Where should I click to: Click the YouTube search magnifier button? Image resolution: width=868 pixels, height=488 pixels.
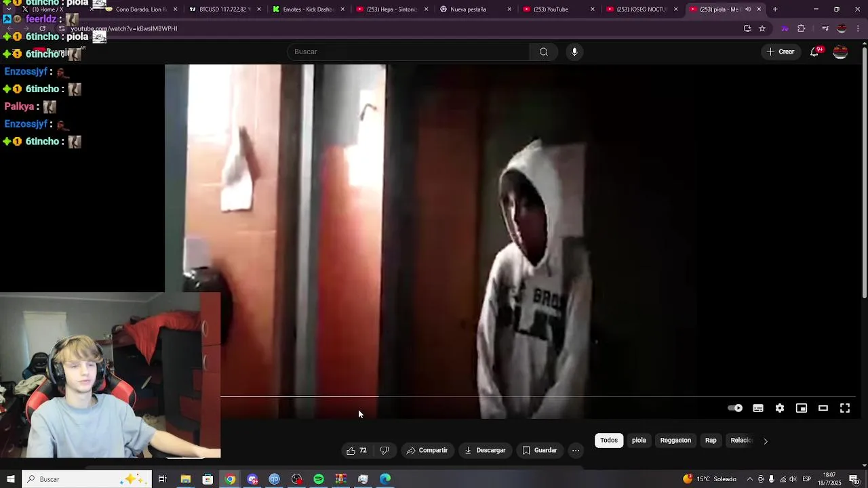[544, 52]
